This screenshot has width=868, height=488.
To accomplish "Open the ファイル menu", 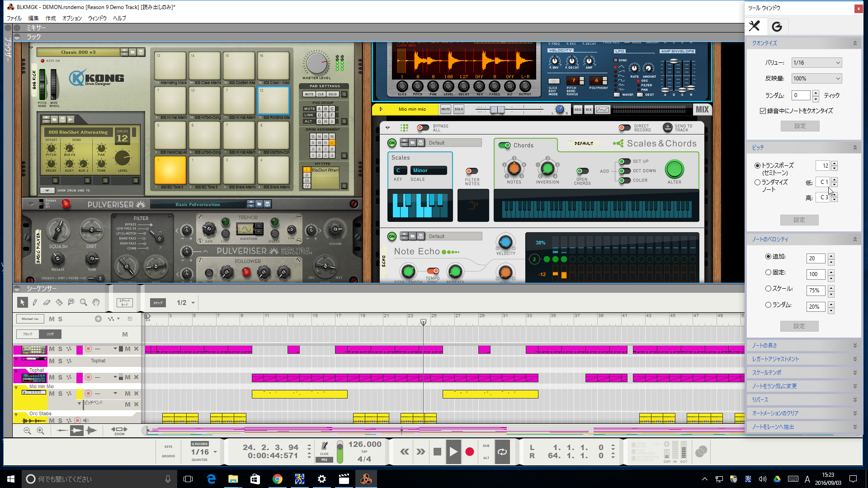I will pyautogui.click(x=14, y=19).
